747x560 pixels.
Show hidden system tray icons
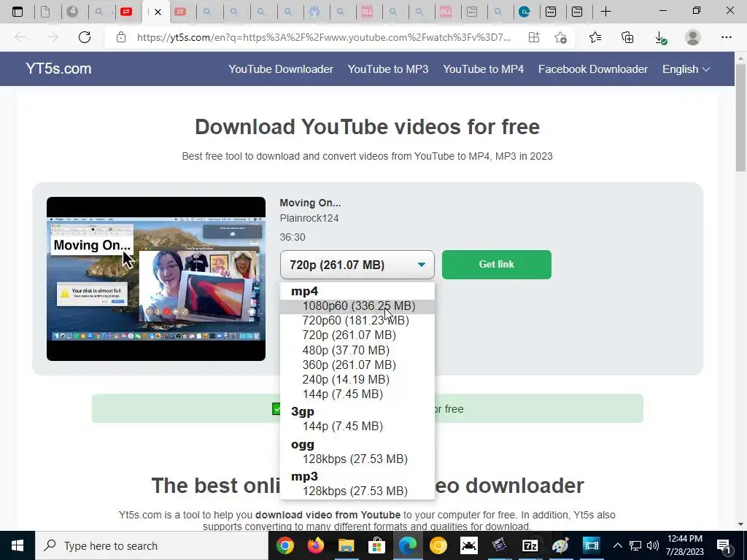[x=617, y=545]
